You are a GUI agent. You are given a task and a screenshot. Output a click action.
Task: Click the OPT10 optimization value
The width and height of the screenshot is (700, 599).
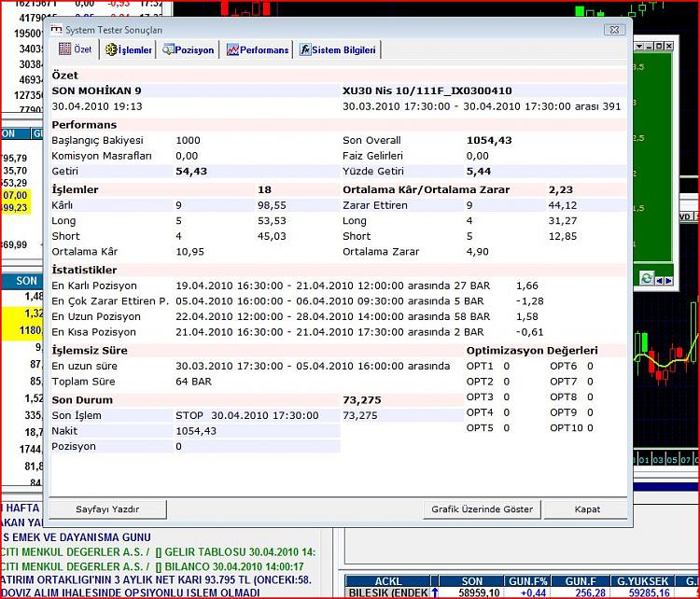point(590,428)
